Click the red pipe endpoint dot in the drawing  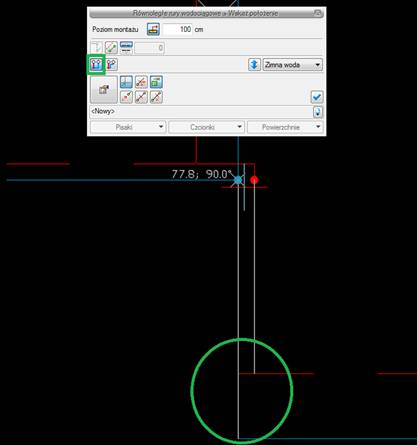click(x=254, y=180)
